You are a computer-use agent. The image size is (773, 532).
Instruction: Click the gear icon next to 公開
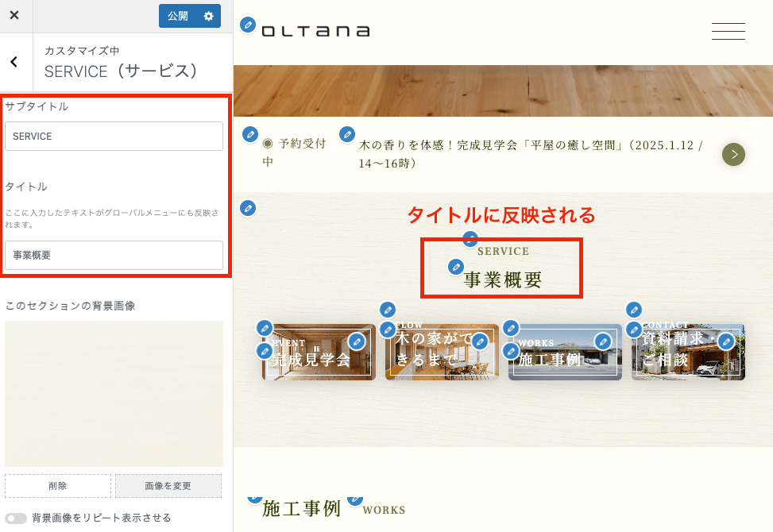click(x=209, y=16)
